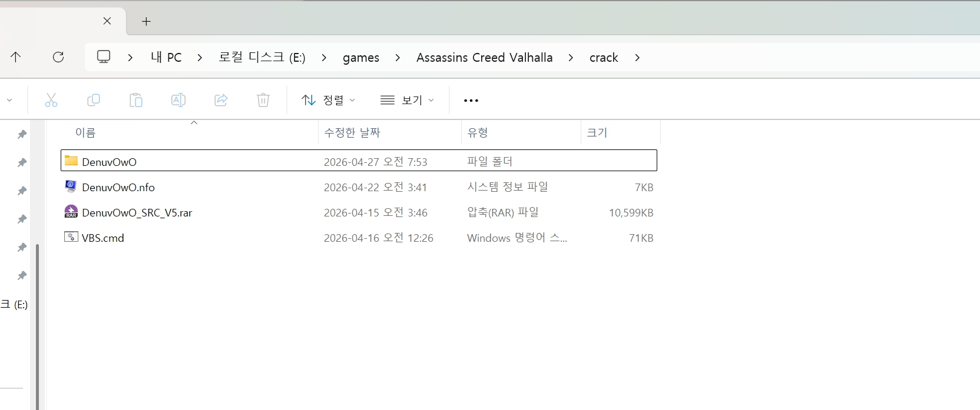Open a new tab with the plus button

tap(147, 22)
